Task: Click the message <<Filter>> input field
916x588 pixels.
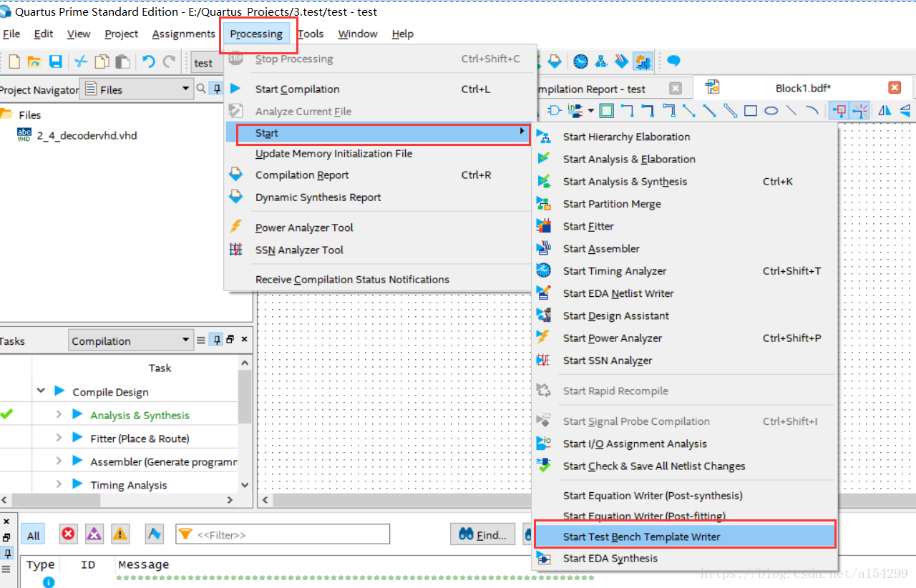Action: coord(283,534)
